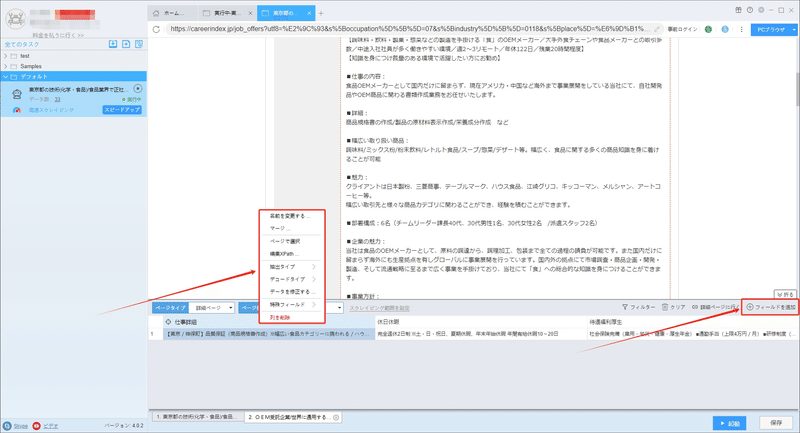Open a new tab with plus icon

point(321,13)
